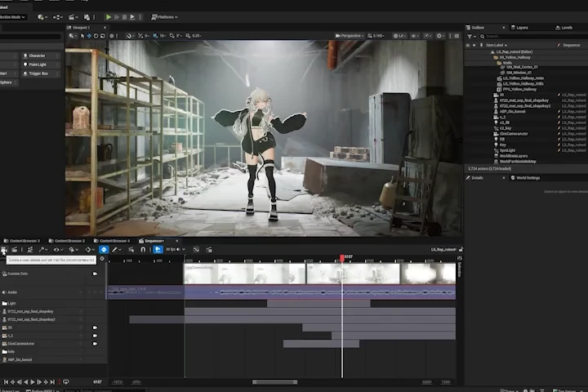Select the Translate gizmo tool in the viewport

(89, 36)
